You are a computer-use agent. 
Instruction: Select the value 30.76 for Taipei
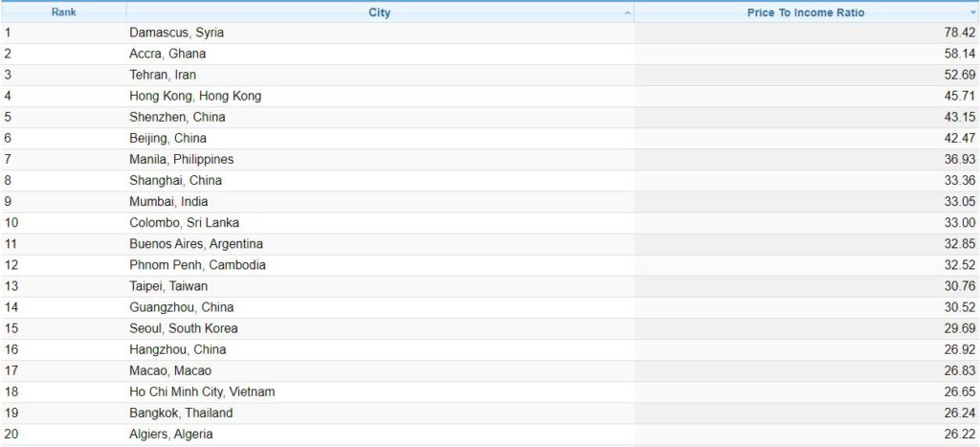[959, 286]
